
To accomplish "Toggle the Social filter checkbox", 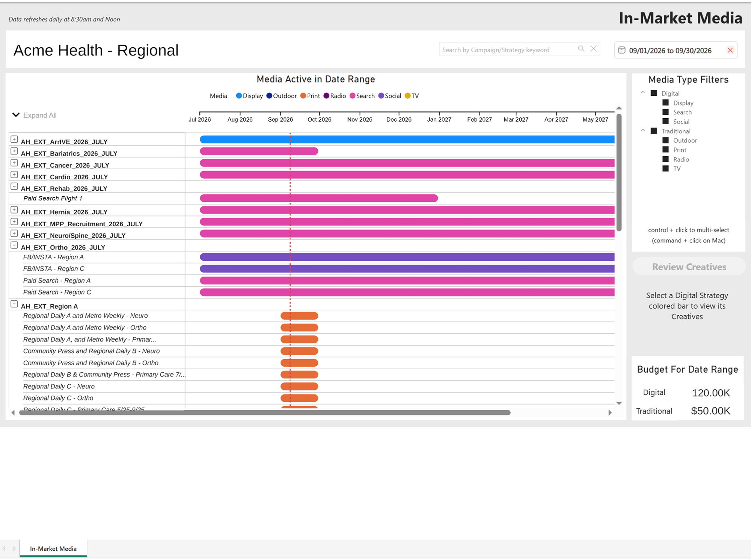I will tap(665, 121).
